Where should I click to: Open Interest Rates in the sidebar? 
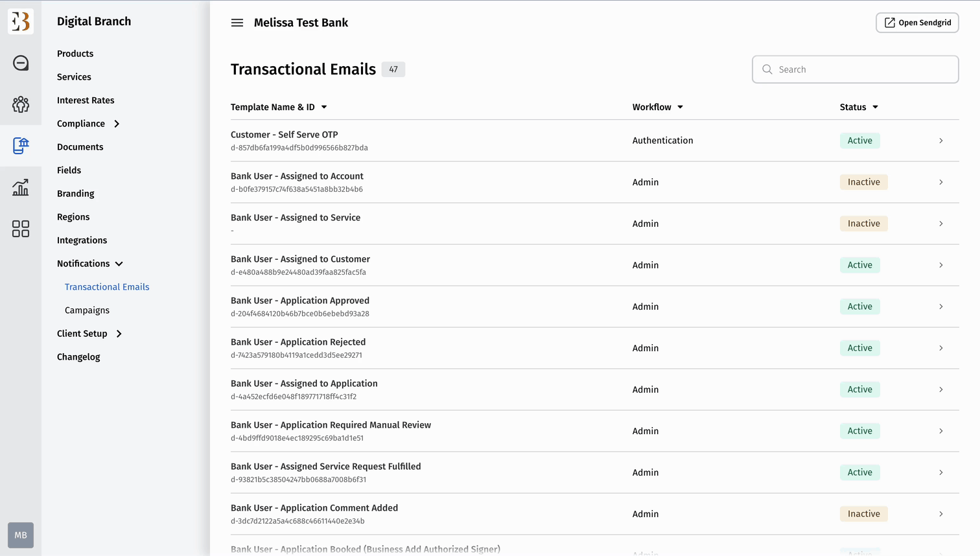pyautogui.click(x=86, y=100)
